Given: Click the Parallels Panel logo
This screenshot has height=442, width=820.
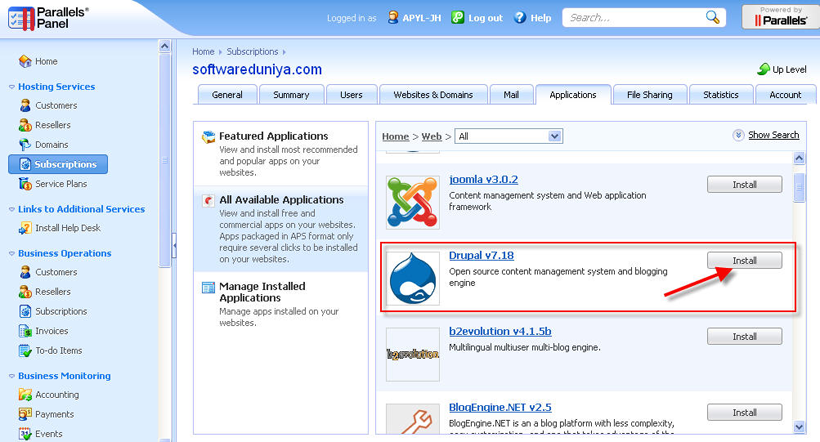Looking at the screenshot, I should (x=48, y=18).
